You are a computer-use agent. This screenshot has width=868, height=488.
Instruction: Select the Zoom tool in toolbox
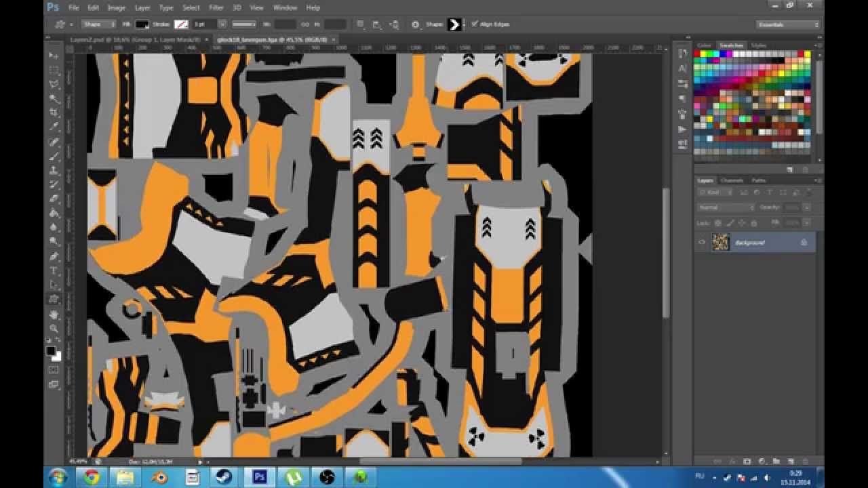[54, 329]
